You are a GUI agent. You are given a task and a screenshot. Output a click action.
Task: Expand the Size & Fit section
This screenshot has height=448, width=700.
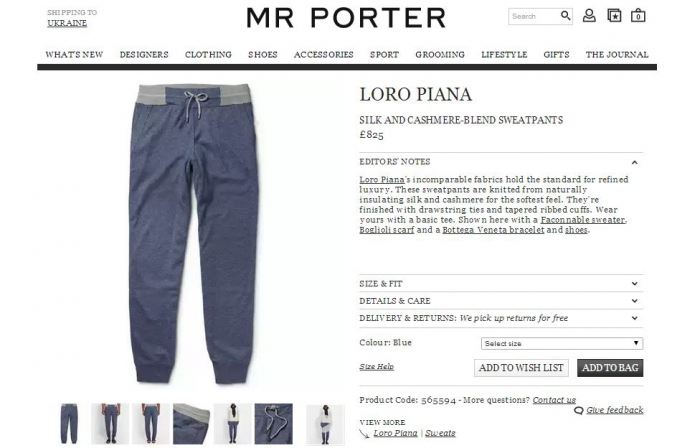(x=501, y=283)
